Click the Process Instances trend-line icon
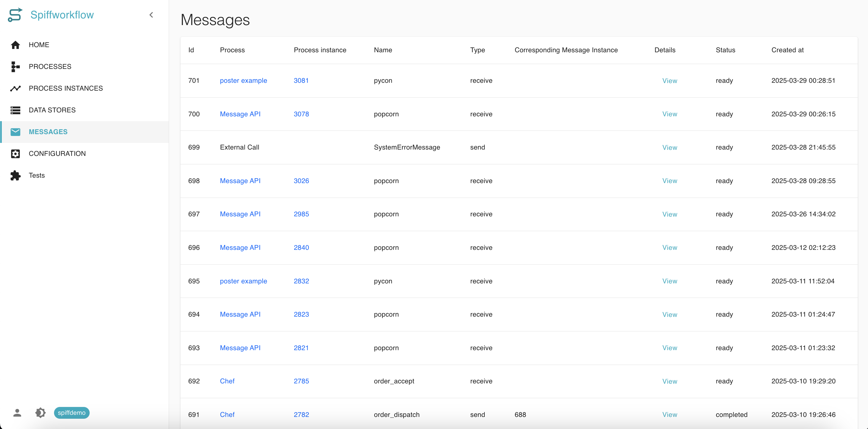The width and height of the screenshot is (868, 429). tap(15, 88)
